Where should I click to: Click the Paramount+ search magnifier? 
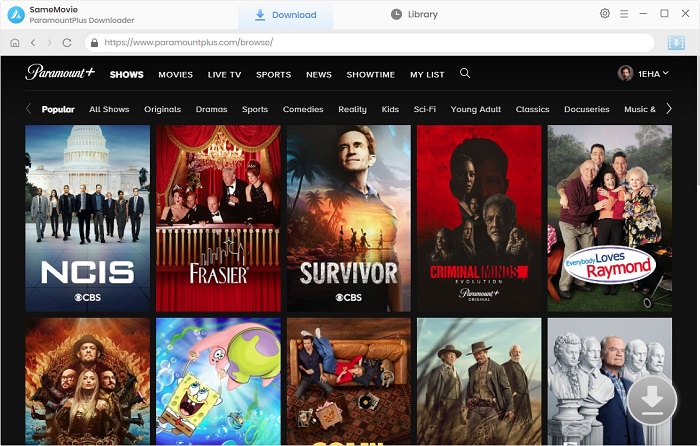point(465,73)
